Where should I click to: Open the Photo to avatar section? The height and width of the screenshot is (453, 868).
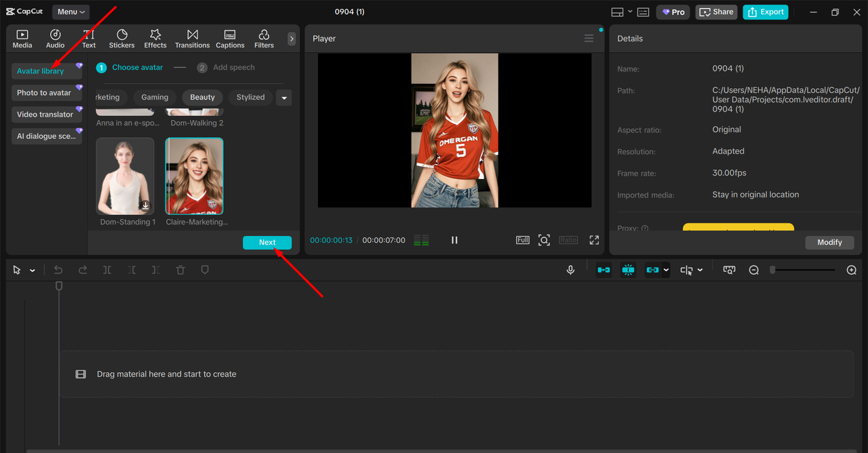45,93
